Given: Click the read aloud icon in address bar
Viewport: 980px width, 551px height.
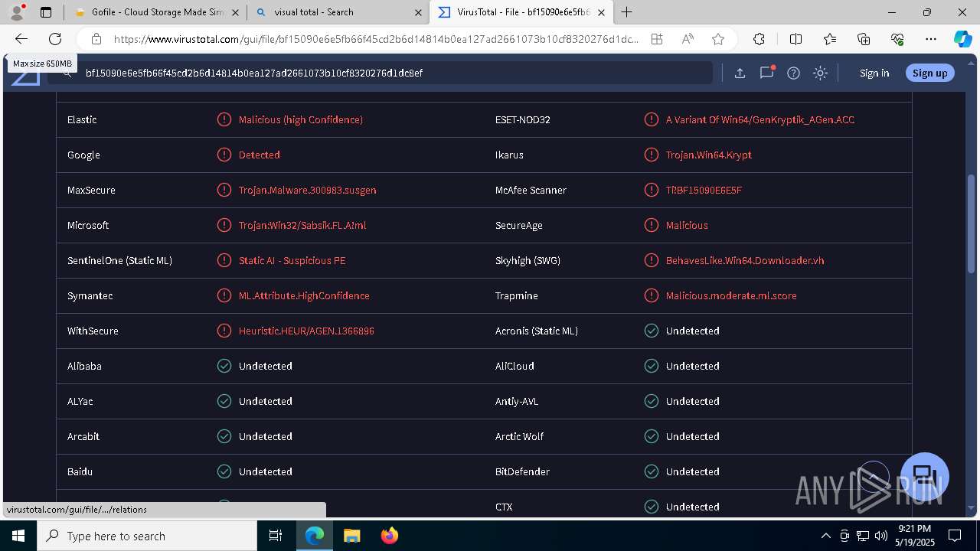Looking at the screenshot, I should click(x=688, y=39).
